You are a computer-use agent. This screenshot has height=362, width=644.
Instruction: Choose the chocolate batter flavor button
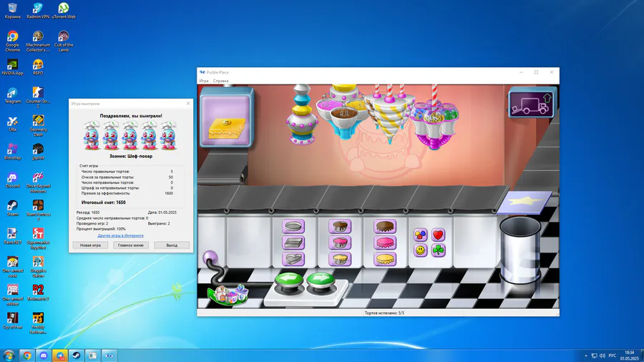pyautogui.click(x=340, y=226)
